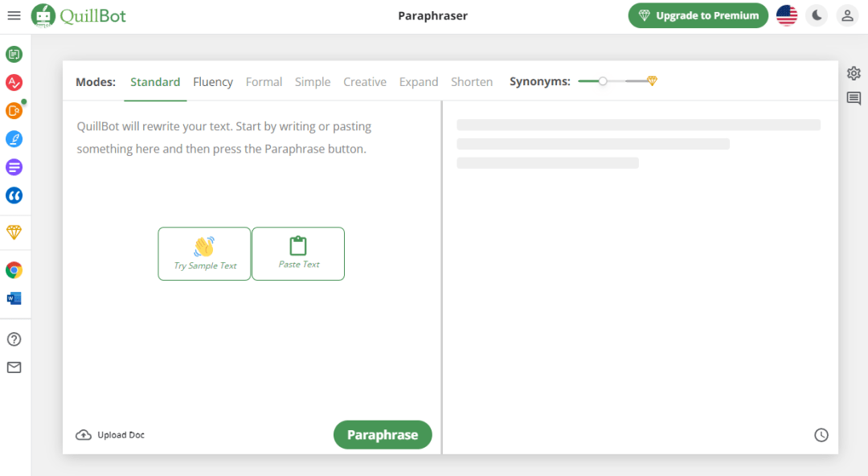
Task: Click the Try Sample Text button
Action: click(204, 254)
